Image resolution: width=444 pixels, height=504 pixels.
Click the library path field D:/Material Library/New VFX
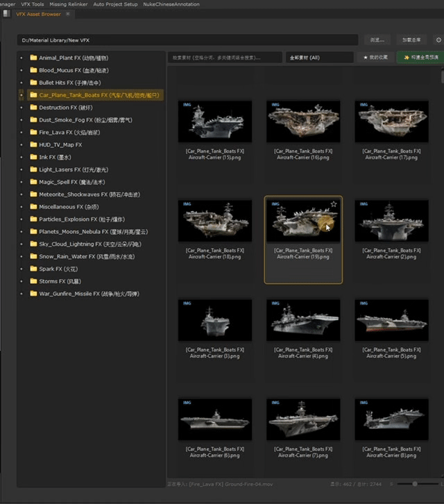click(x=187, y=40)
